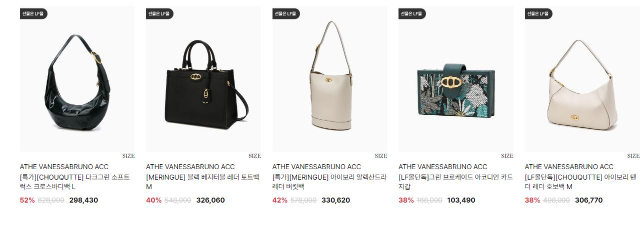Open the product title '[특가][CHOUQUTTE] 다크그린 소프트 럭스 크로스바디백 L'
Image resolution: width=644 pixels, height=230 pixels.
tap(75, 182)
